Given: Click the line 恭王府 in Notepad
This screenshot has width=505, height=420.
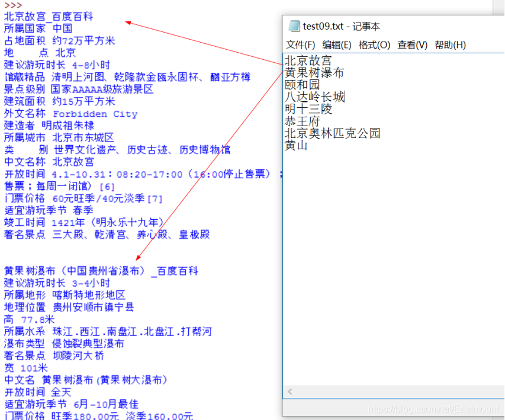Looking at the screenshot, I should [302, 121].
